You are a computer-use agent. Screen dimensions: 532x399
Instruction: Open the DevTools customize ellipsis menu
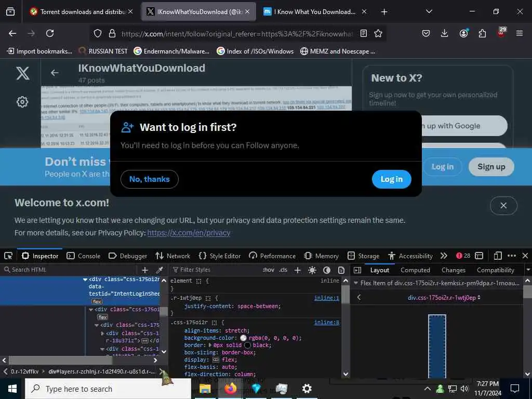512,256
